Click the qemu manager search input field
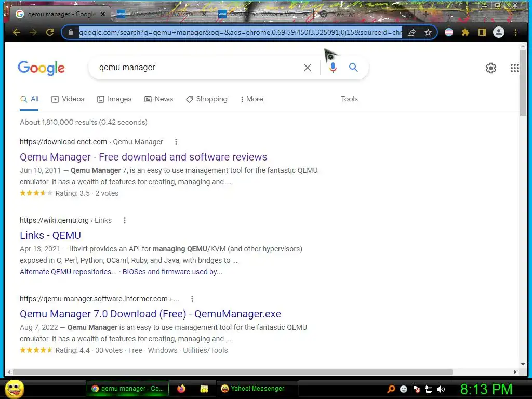 [197, 68]
